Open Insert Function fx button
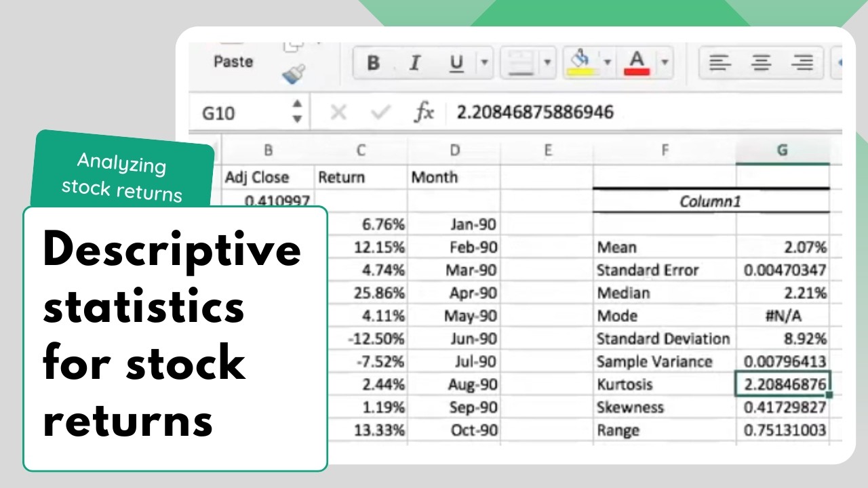The image size is (868, 488). coord(424,113)
